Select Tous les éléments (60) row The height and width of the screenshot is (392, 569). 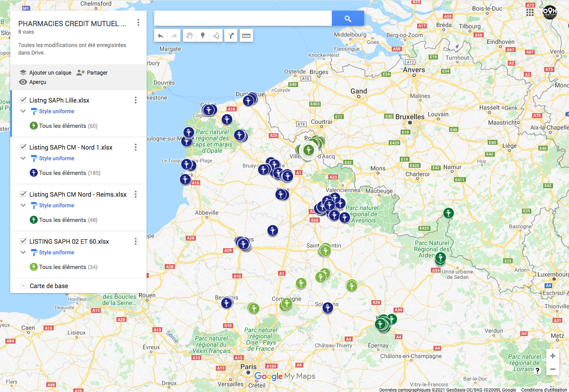[78, 126]
